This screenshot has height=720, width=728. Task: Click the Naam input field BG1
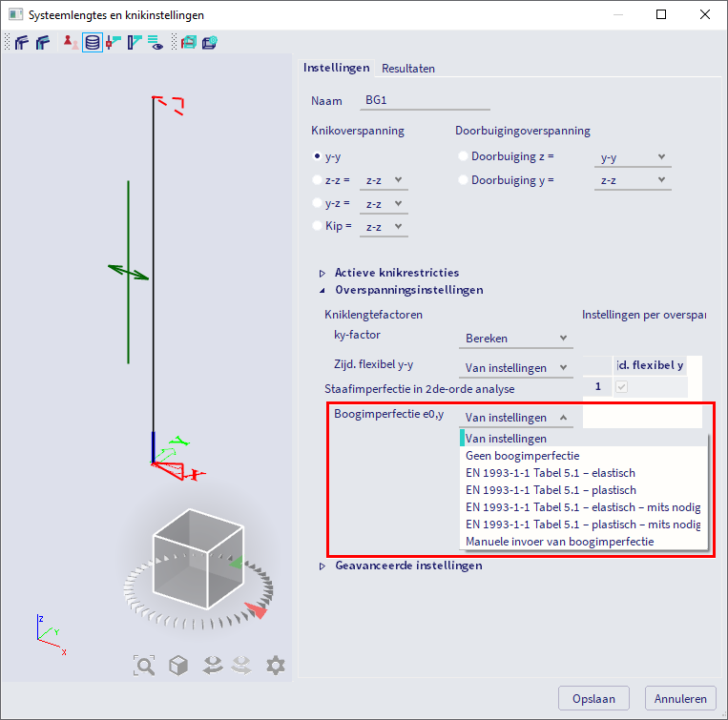pyautogui.click(x=425, y=101)
